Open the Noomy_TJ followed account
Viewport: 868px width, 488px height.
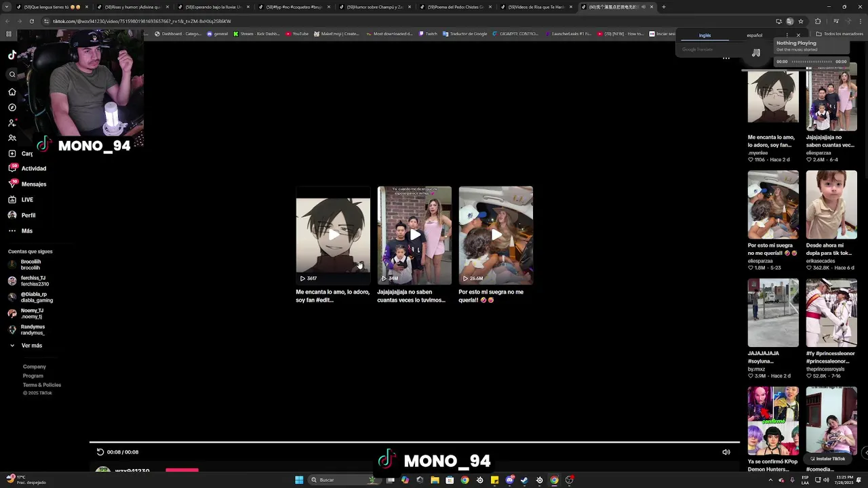click(26, 313)
